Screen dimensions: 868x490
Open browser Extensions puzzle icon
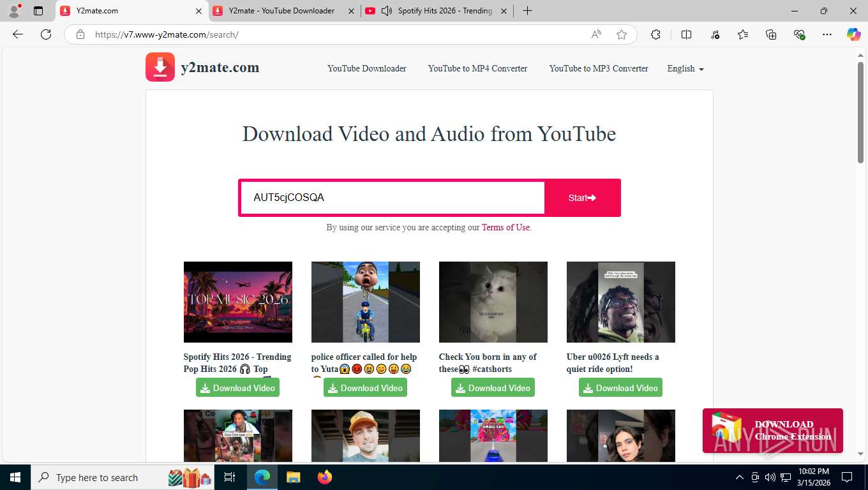pyautogui.click(x=655, y=34)
